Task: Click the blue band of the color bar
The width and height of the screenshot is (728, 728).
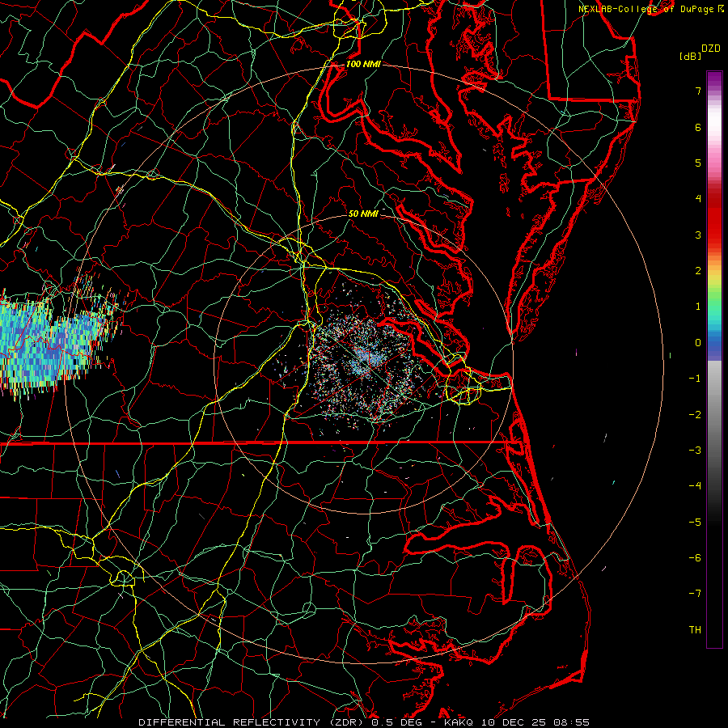Action: [714, 346]
